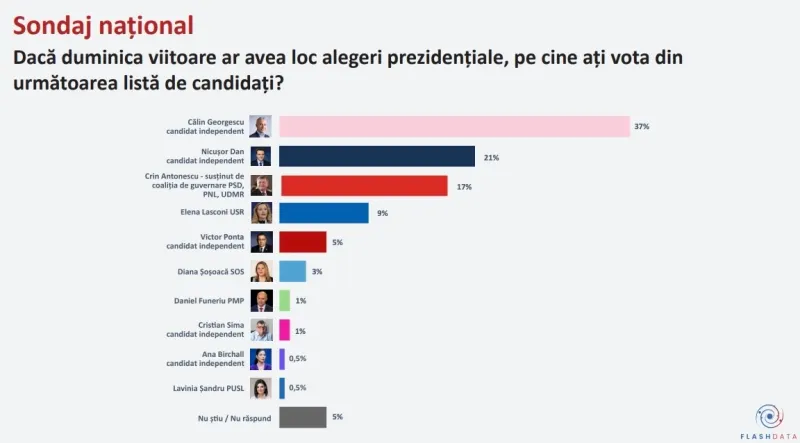800x443 pixels.
Task: Click Elena Lasconi's portrait thumbnail
Action: (x=261, y=213)
